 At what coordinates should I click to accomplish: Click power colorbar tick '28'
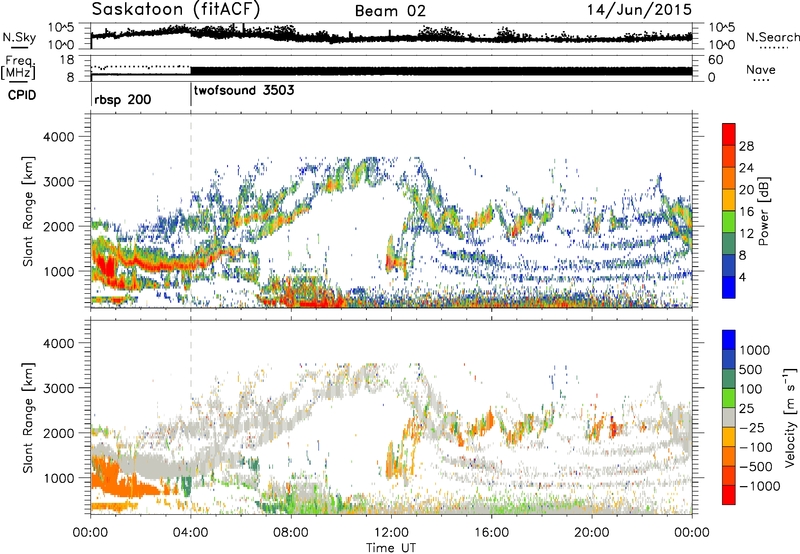pos(746,146)
